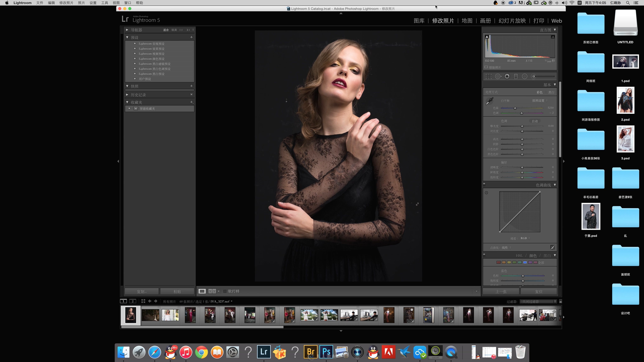Toggle highlight clipping indicator in histogram
The width and height of the screenshot is (644, 362).
point(553,37)
